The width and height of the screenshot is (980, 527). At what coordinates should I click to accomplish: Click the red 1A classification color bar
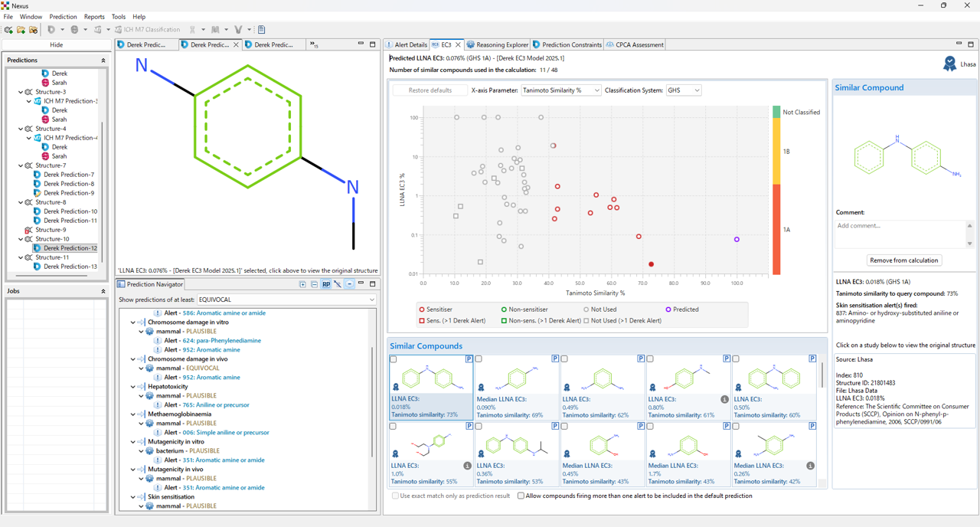coord(776,230)
